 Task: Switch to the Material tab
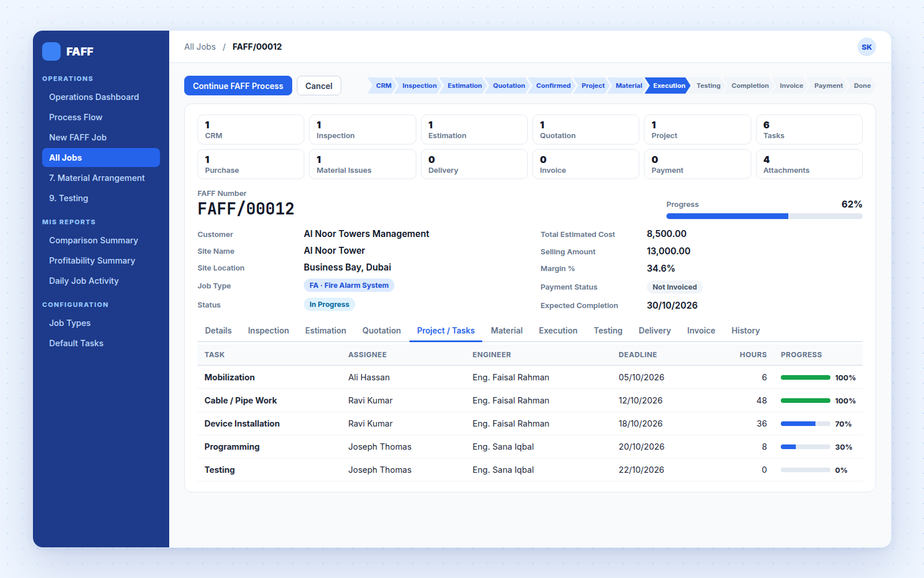(x=506, y=331)
